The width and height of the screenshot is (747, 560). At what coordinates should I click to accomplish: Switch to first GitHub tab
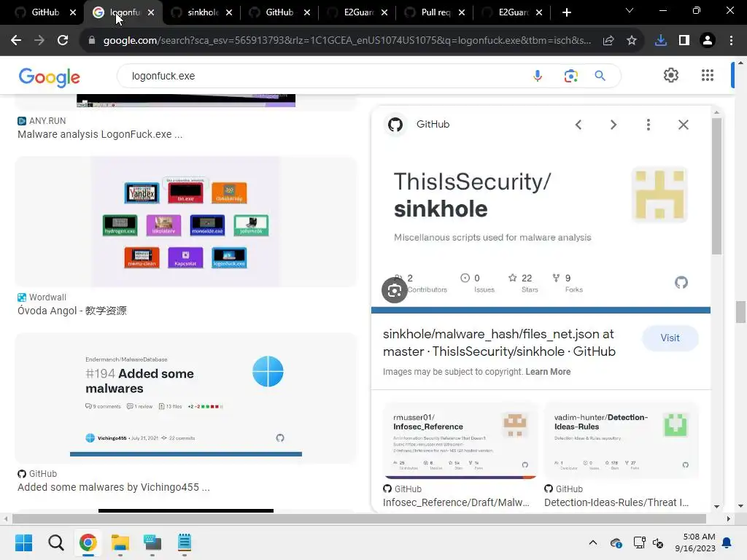click(45, 12)
